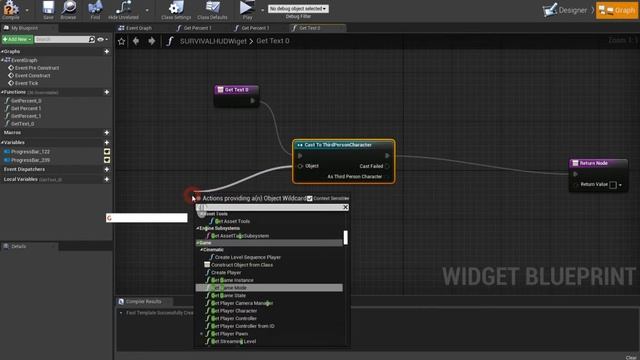Screen dimensions: 640x360
Task: Collapse the Functions section
Action: pyautogui.click(x=2, y=92)
